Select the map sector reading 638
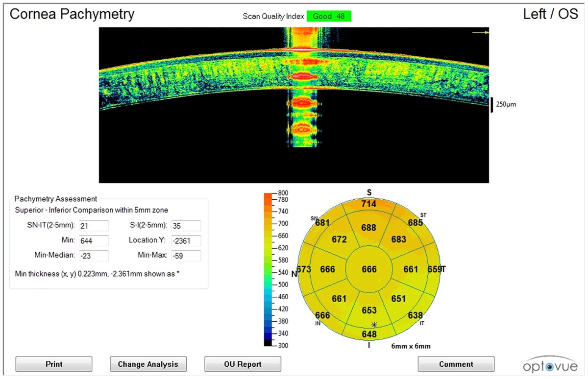Screen dimensions: 588x379 416,316
